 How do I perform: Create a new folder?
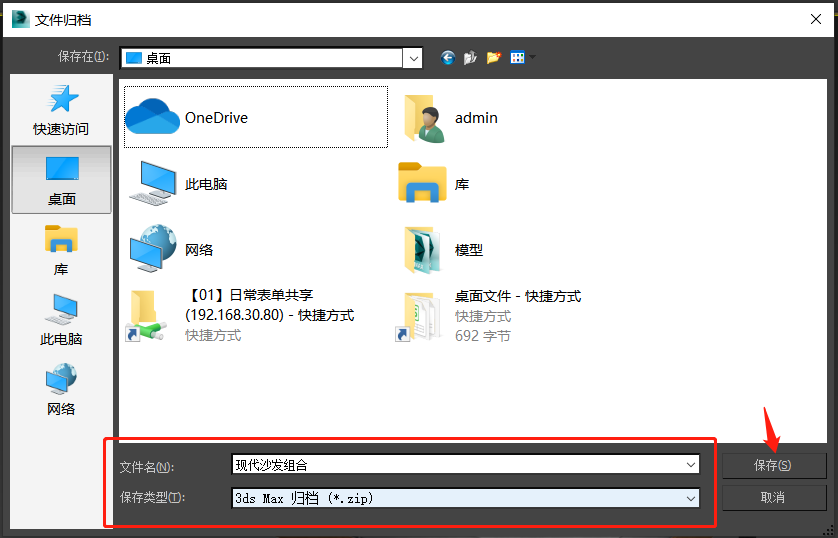click(493, 58)
